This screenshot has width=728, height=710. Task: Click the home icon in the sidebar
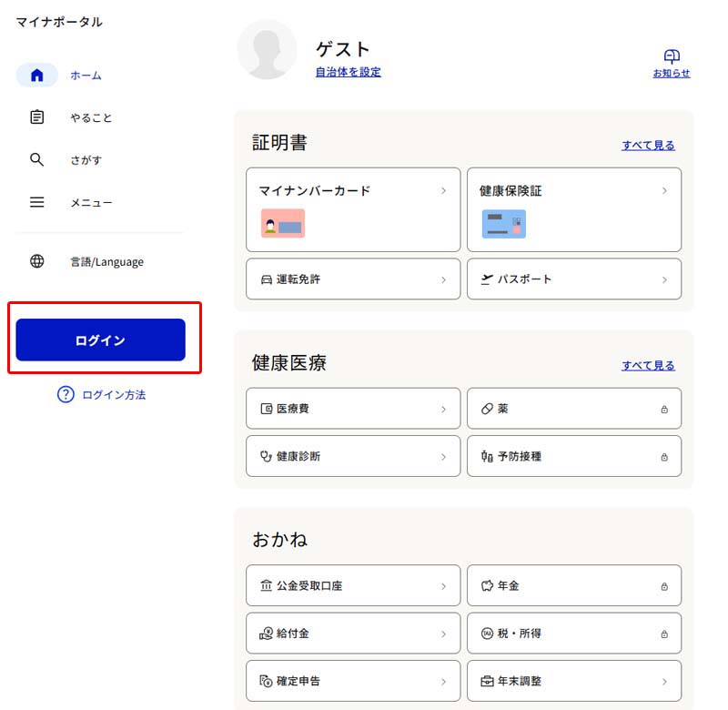(37, 76)
